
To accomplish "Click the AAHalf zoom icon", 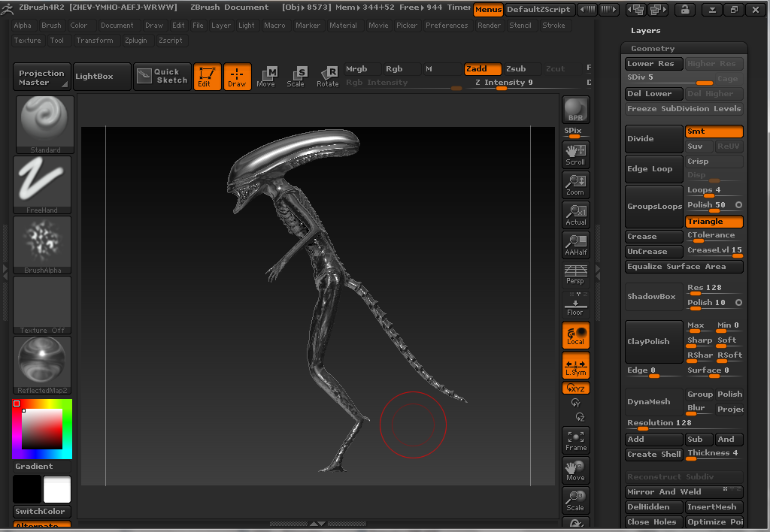I will 575,245.
